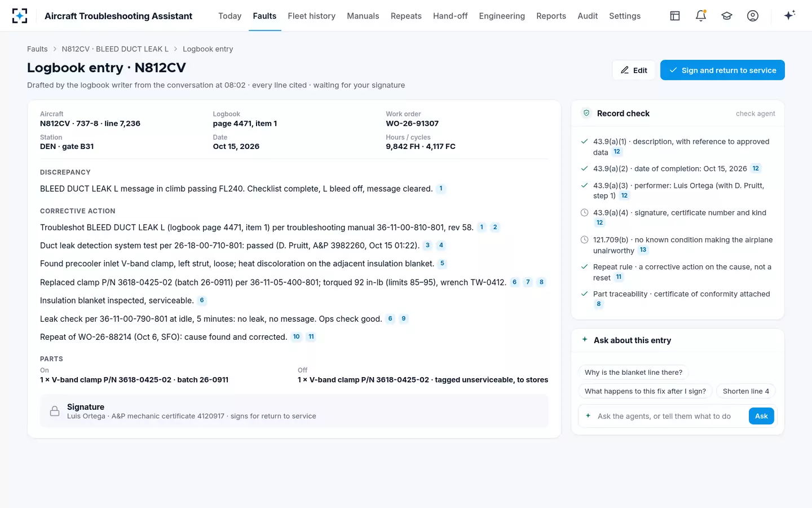This screenshot has height=508, width=812.
Task: Go to the Manuals tab
Action: 363,16
